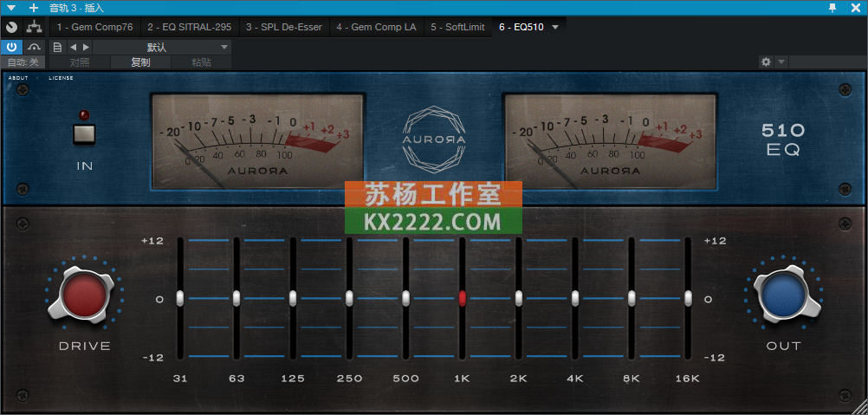
Task: Open the triangle menu in the title bar
Action: [11, 8]
